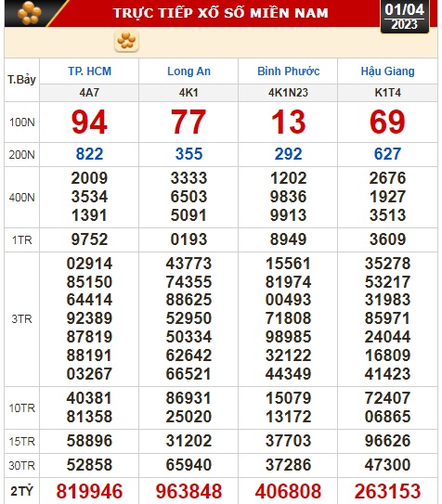Image resolution: width=442 pixels, height=504 pixels.
Task: Click the 400N result 3333
Action: pos(188,178)
